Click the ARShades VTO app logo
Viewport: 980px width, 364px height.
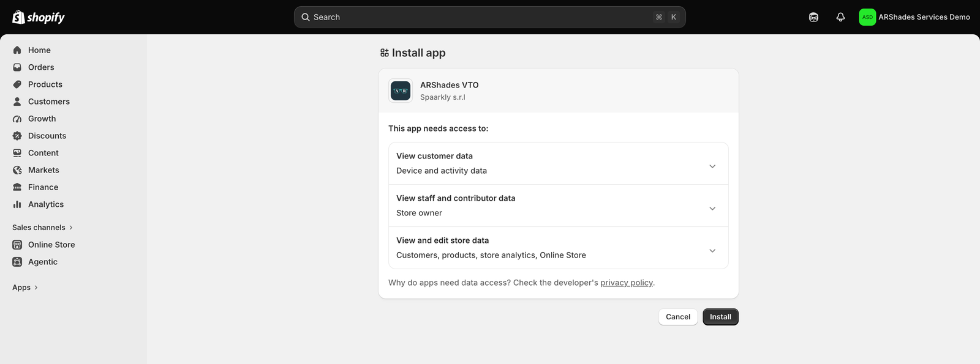(x=401, y=91)
